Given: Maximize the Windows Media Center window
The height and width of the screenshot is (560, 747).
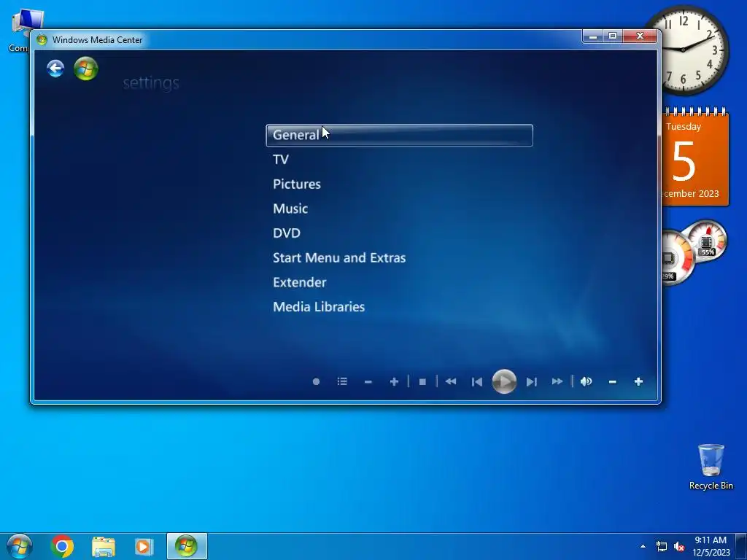Looking at the screenshot, I should click(613, 36).
